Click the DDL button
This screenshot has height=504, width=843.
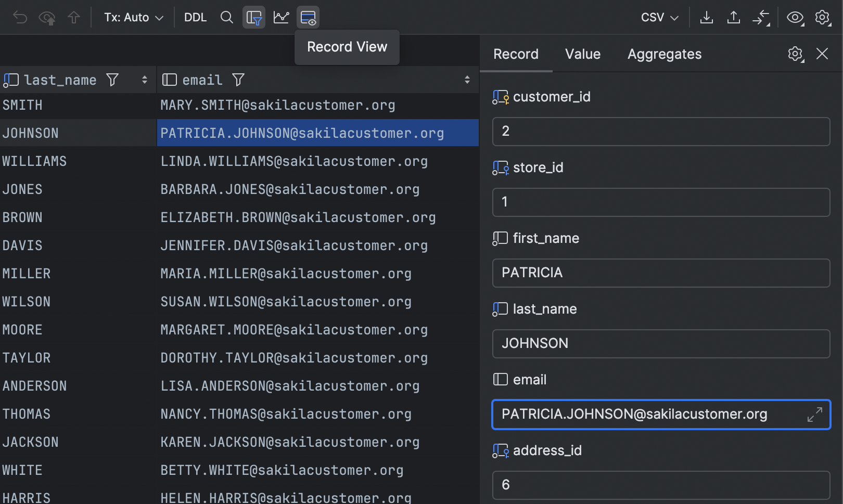[195, 17]
